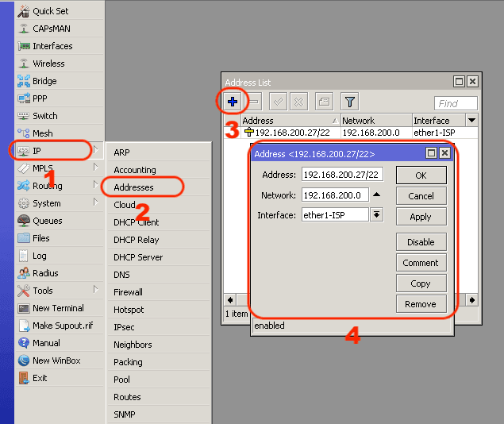Click the left scroll arrow in Address List
This screenshot has height=424, width=504.
click(x=230, y=300)
